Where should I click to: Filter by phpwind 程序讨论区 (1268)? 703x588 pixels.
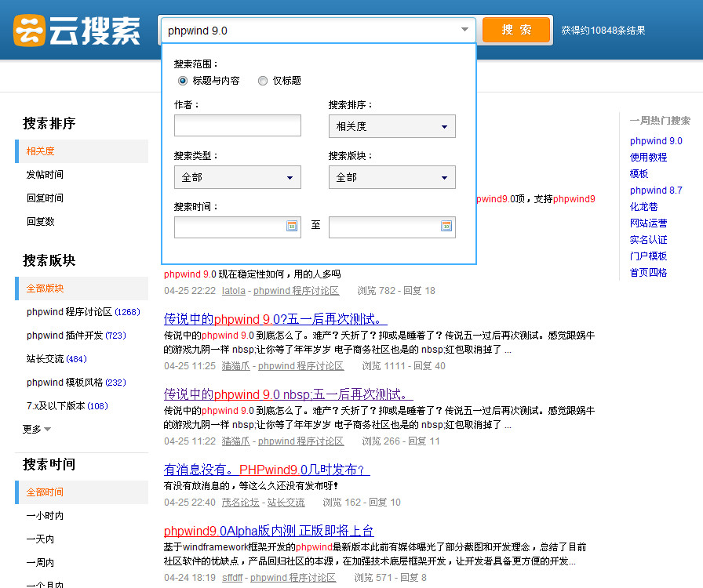click(83, 311)
